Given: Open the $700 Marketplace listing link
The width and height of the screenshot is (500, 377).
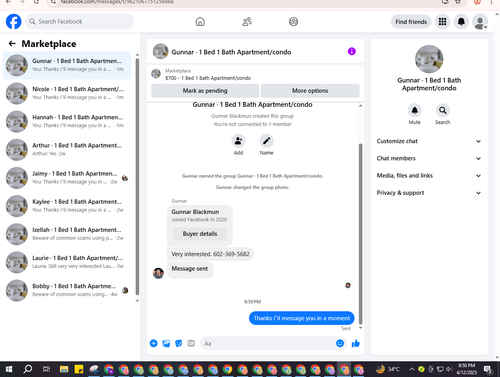Looking at the screenshot, I should point(208,78).
